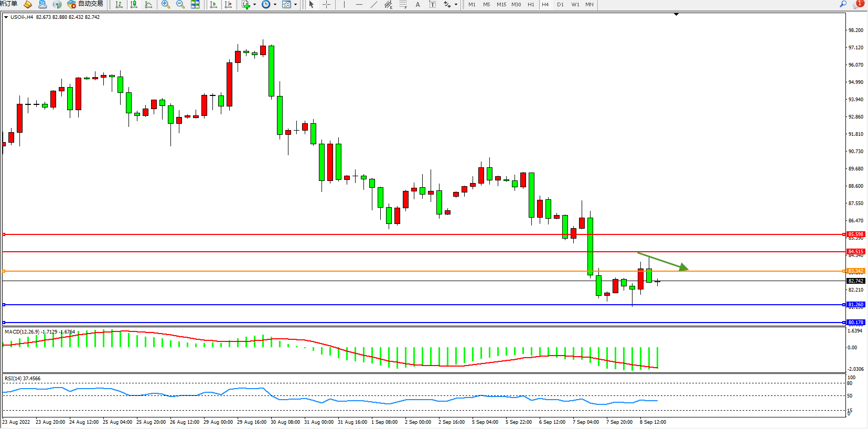The image size is (868, 429).
Task: Click the green arrow drawn on chart
Action: 663,261
